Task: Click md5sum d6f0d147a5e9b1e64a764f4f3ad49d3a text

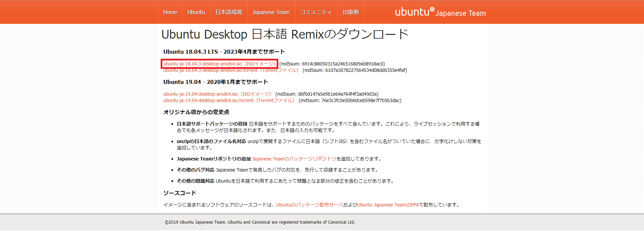Action: point(327,94)
